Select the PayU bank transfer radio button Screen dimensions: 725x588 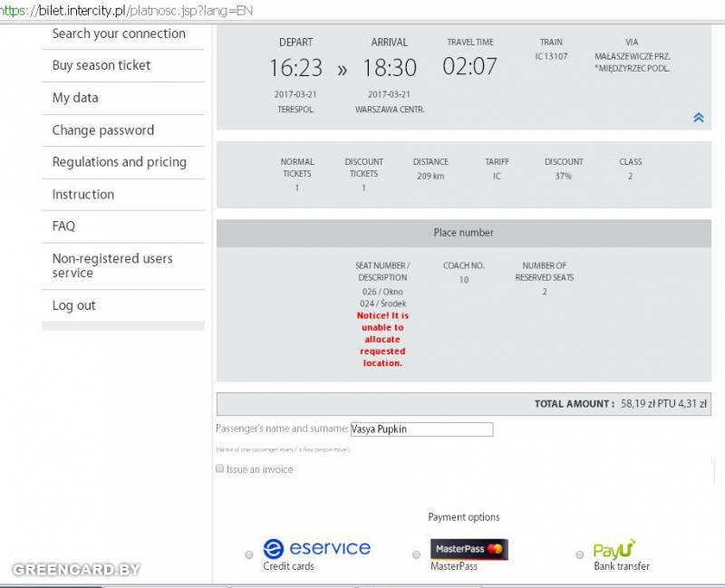[580, 554]
